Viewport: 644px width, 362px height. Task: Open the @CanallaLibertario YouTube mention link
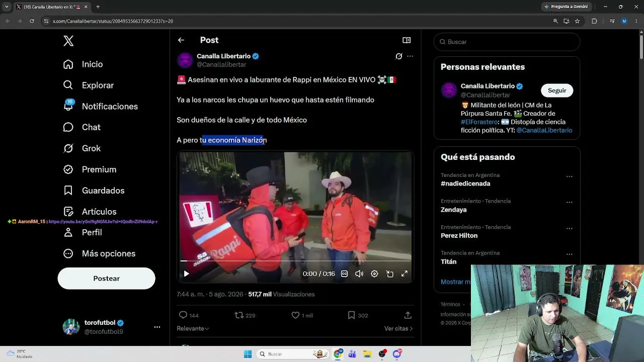(544, 130)
